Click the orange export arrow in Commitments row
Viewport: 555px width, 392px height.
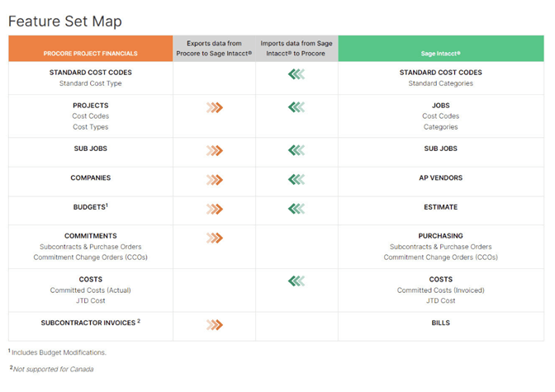click(215, 238)
